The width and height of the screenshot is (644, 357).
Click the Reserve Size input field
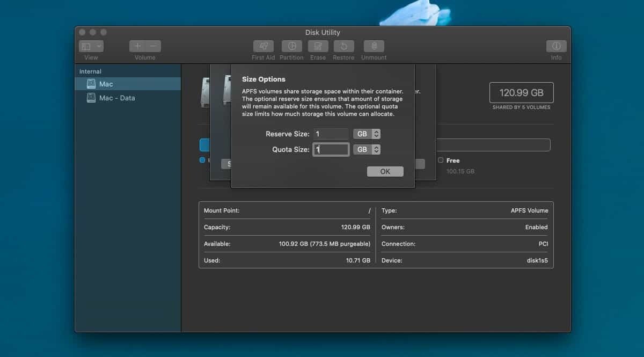(331, 134)
